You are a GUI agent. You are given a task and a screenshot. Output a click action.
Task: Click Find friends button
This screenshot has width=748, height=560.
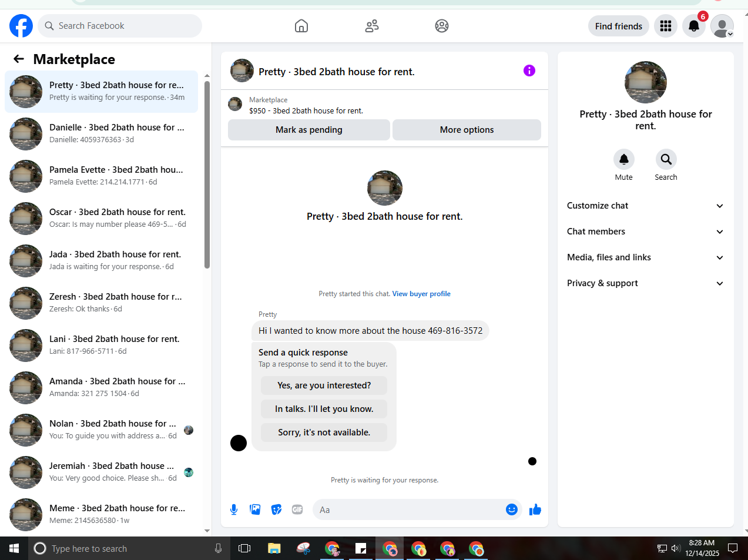619,26
